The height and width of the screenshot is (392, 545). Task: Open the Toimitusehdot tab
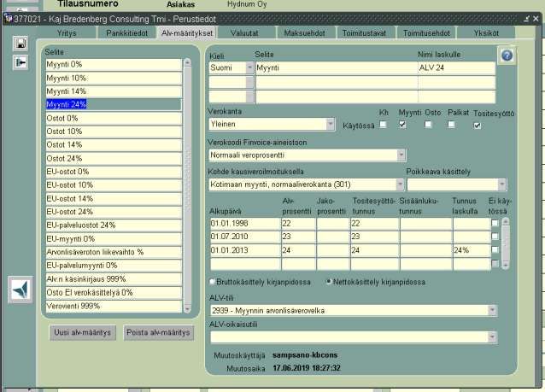426,33
